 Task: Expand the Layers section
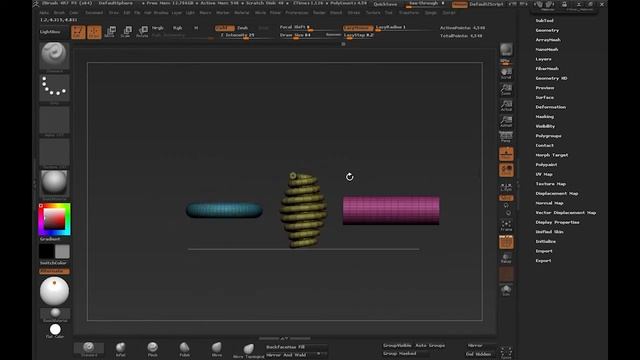(543, 59)
